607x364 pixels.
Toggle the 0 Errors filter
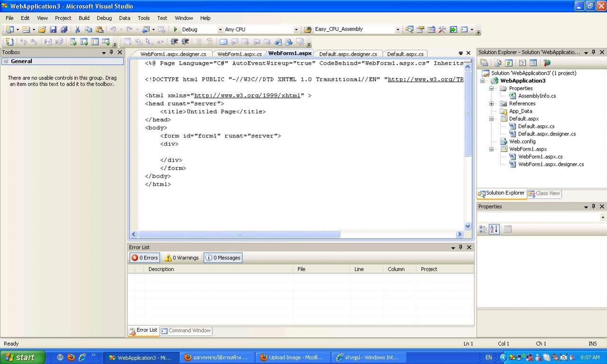point(145,258)
